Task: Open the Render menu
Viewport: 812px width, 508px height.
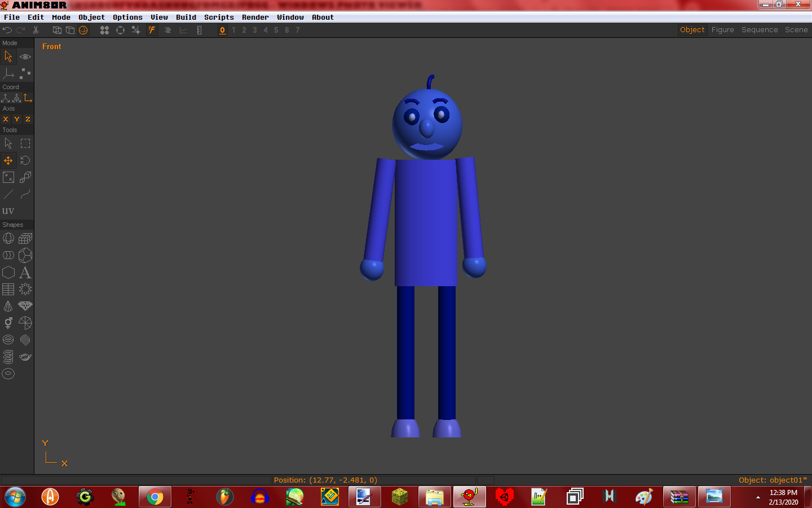Action: pyautogui.click(x=255, y=17)
